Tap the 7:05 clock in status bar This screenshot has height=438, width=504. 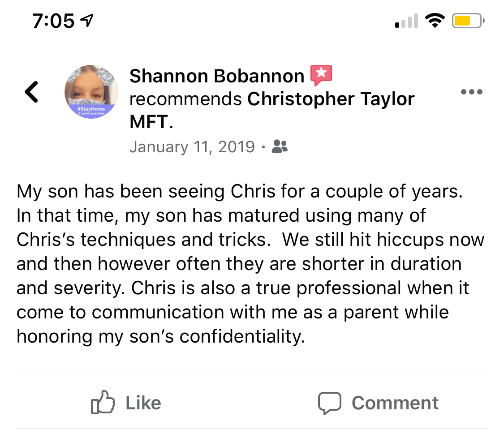[53, 21]
